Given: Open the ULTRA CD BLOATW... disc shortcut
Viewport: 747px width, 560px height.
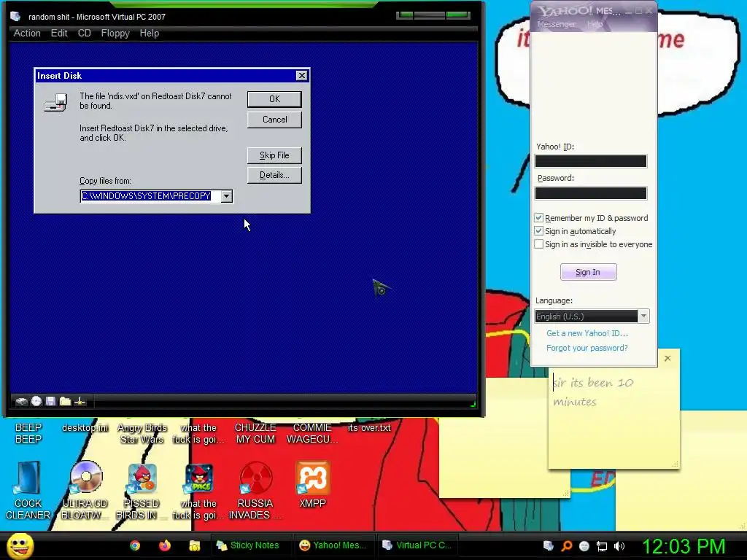Looking at the screenshot, I should pos(86,491).
